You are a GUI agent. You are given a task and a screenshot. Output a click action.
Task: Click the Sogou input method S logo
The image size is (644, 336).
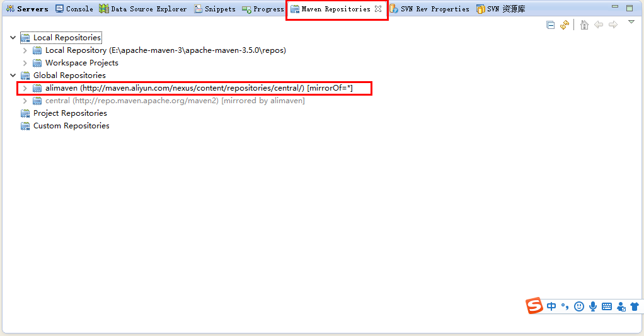(x=534, y=306)
